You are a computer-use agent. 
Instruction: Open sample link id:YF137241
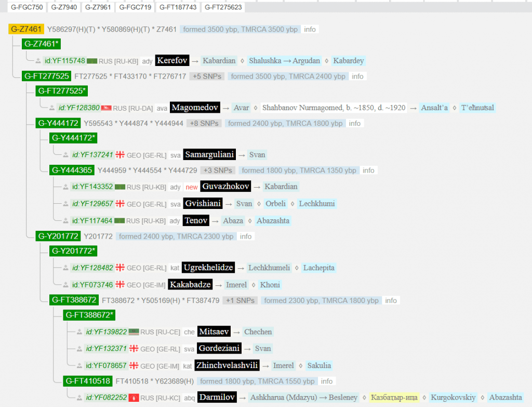coord(92,154)
